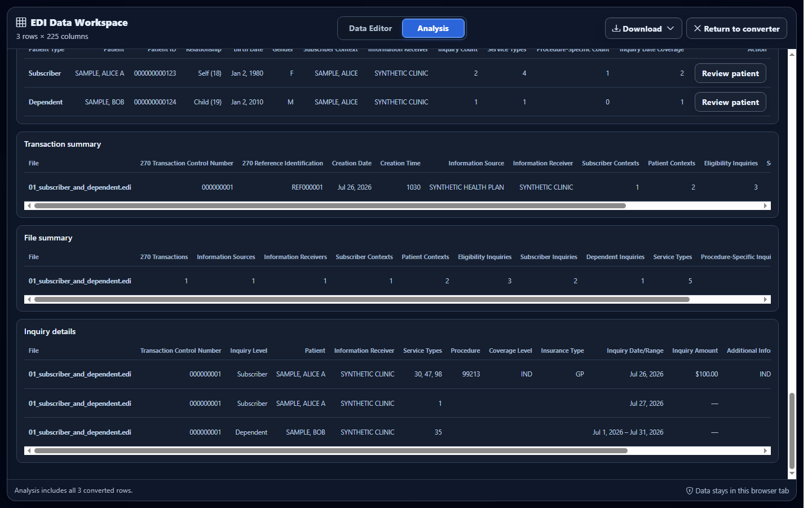Click date range 'Jul 1, 2026 – Jul 31, 2026'
Screen dimensions: 812x508
tap(628, 432)
